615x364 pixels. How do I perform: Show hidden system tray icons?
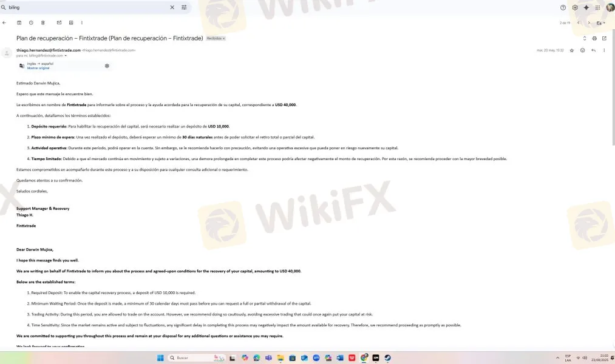pos(557,358)
